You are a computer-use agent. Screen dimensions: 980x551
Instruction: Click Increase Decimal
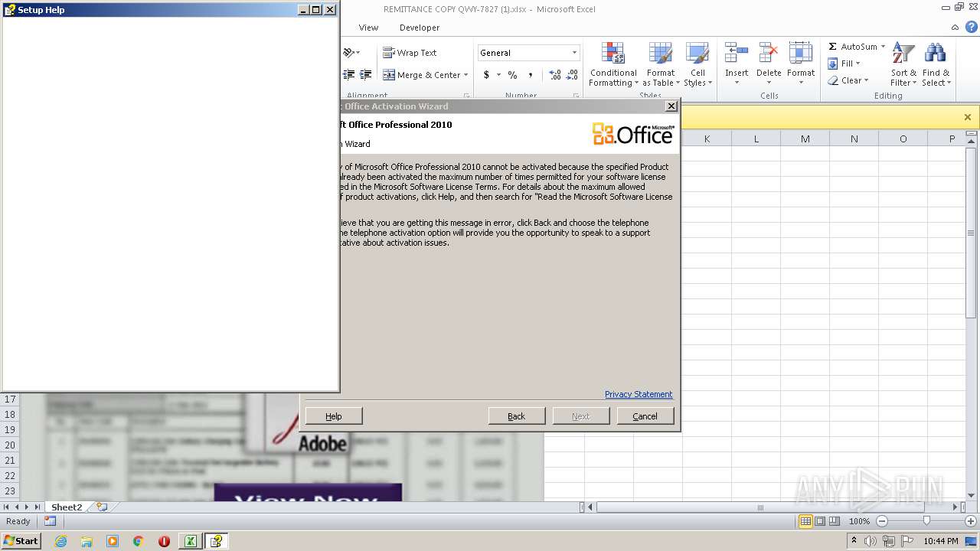555,75
